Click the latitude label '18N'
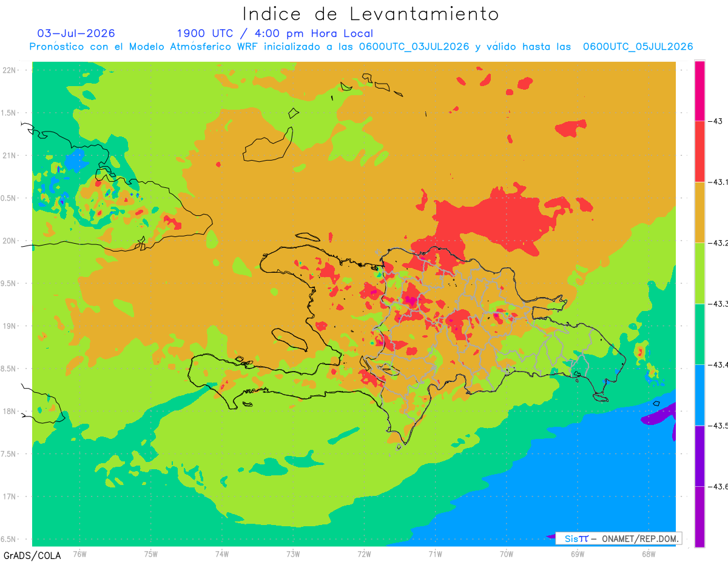 9,411
